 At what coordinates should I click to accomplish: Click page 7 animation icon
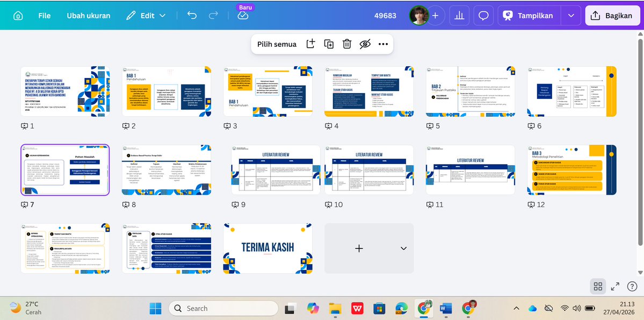pos(25,204)
